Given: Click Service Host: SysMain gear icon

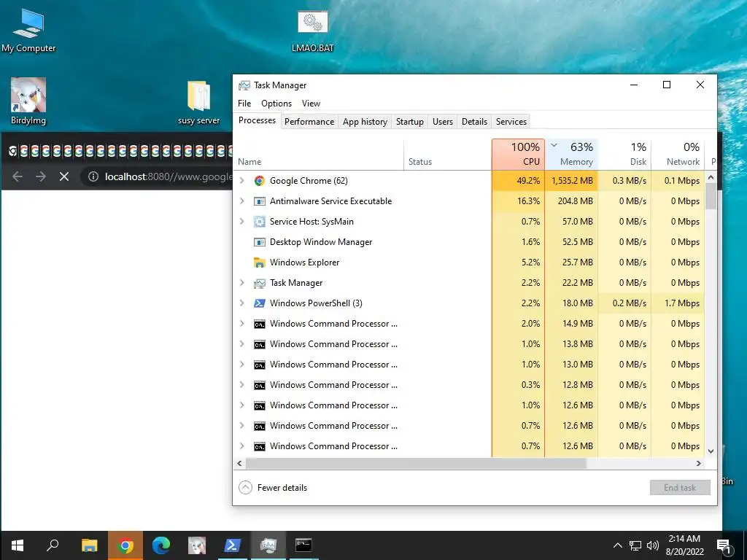Looking at the screenshot, I should [259, 222].
